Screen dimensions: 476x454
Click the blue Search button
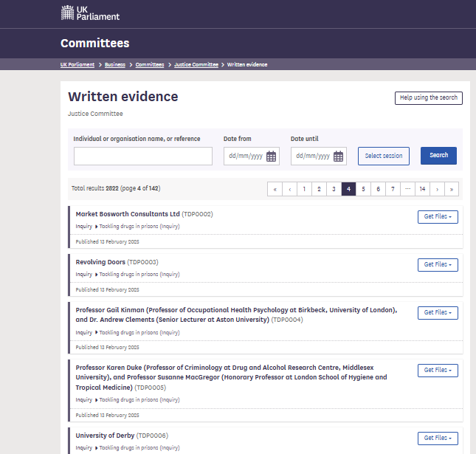(x=438, y=156)
